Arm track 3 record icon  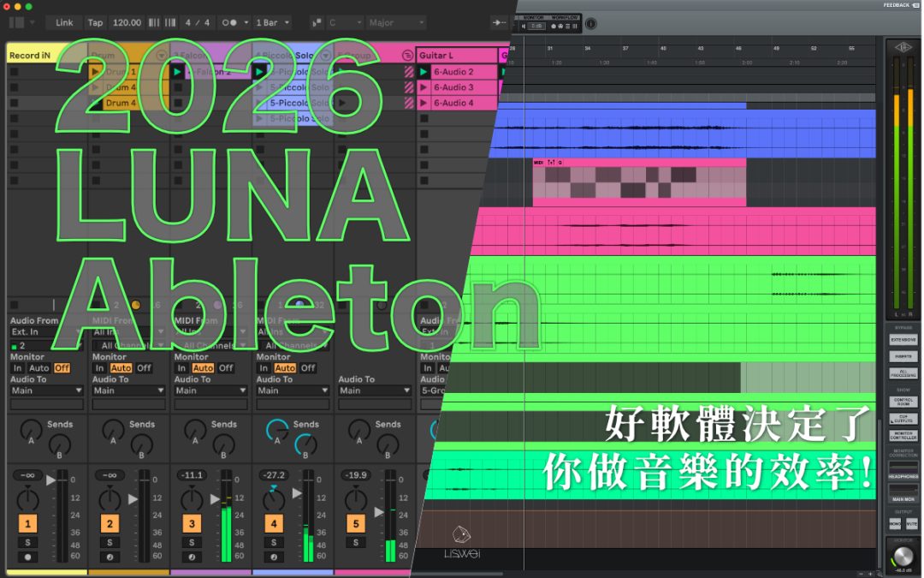pyautogui.click(x=192, y=557)
